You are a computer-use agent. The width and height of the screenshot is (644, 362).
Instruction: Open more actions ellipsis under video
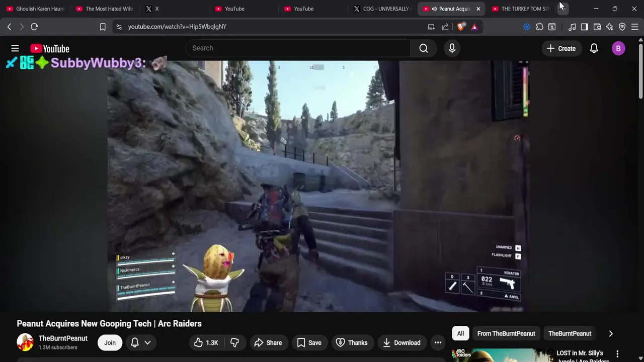pos(438,343)
